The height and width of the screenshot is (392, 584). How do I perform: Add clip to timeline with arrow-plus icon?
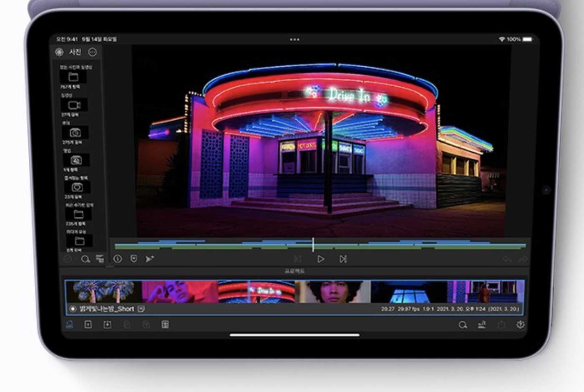149,259
